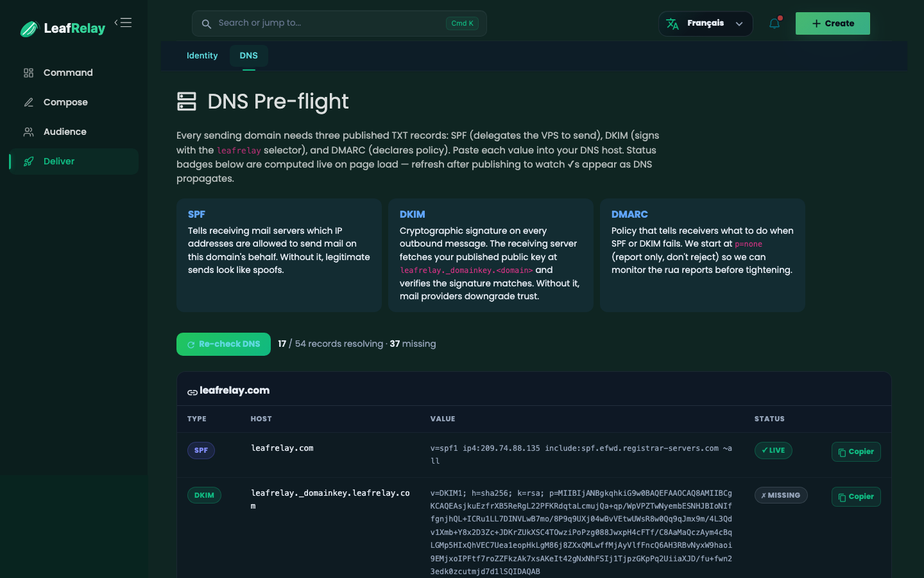The width and height of the screenshot is (924, 578).
Task: Click the DNS Pre-flight page title
Action: pyautogui.click(x=278, y=101)
